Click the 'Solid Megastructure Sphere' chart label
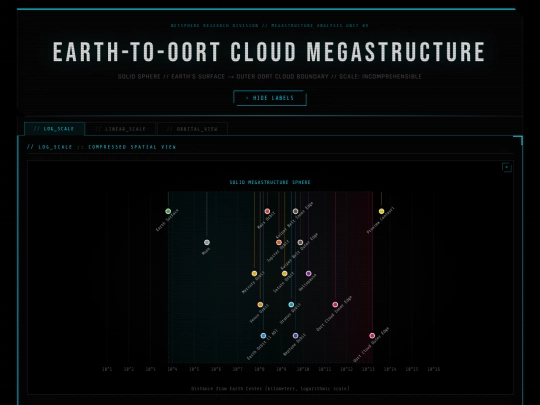Image resolution: width=540 pixels, height=405 pixels. pos(270,182)
